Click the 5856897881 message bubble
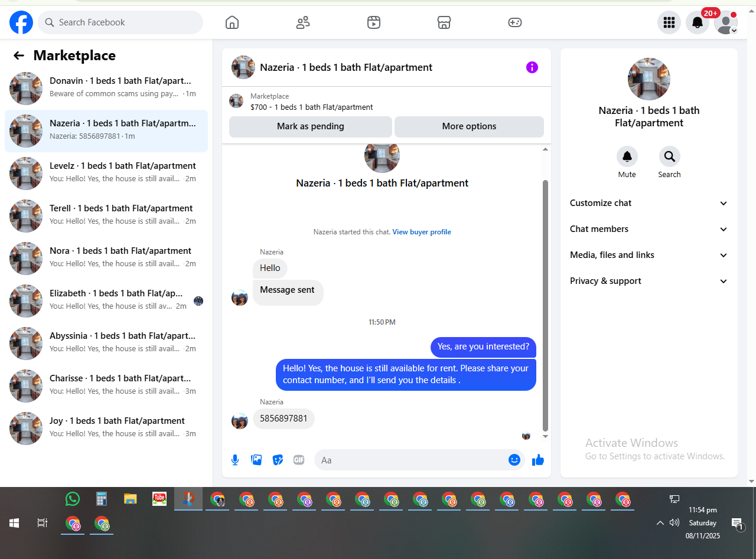 (x=283, y=419)
